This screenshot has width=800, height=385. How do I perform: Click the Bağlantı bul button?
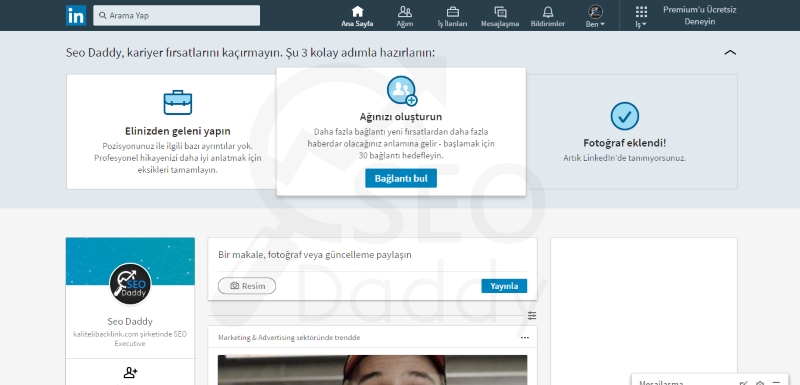coord(401,178)
